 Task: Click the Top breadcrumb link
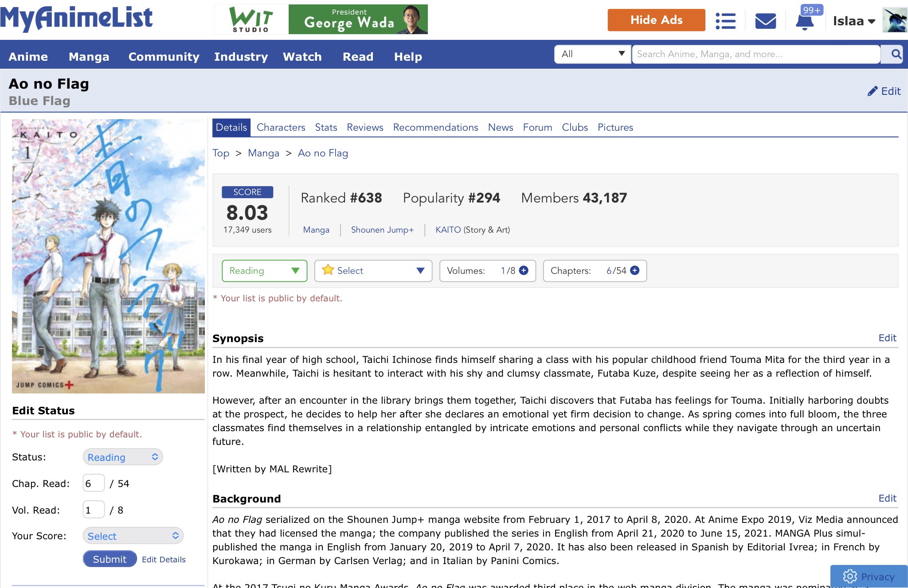click(x=221, y=153)
